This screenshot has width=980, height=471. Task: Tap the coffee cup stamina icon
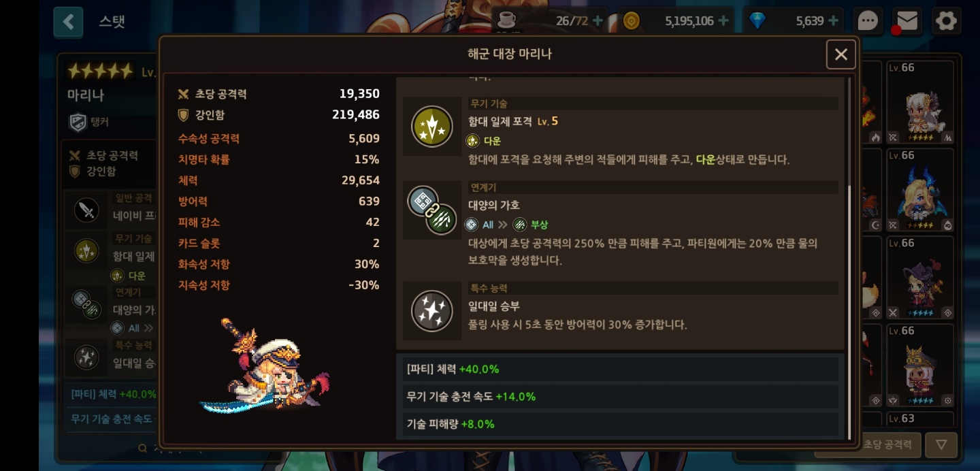click(506, 20)
